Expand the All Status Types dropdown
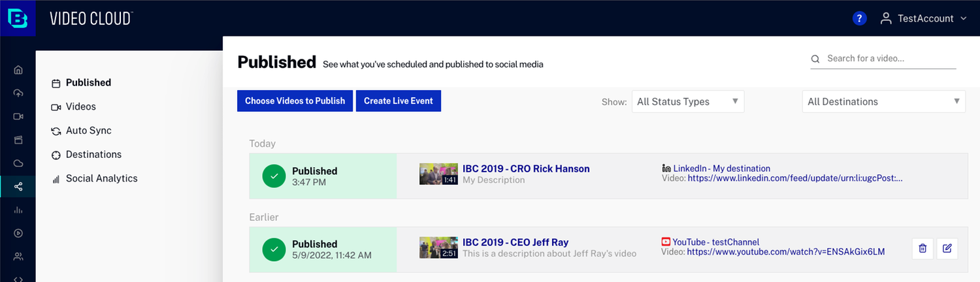 (687, 102)
